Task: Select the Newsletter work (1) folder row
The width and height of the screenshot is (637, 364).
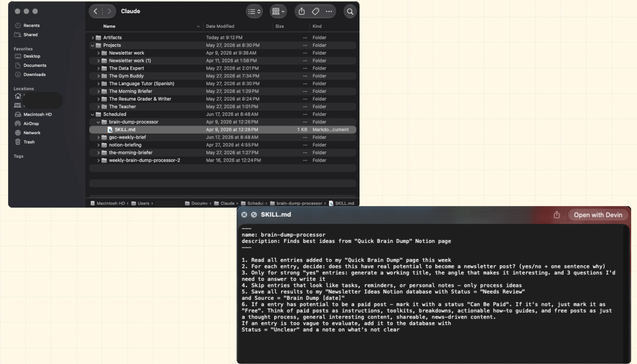Action: 222,61
